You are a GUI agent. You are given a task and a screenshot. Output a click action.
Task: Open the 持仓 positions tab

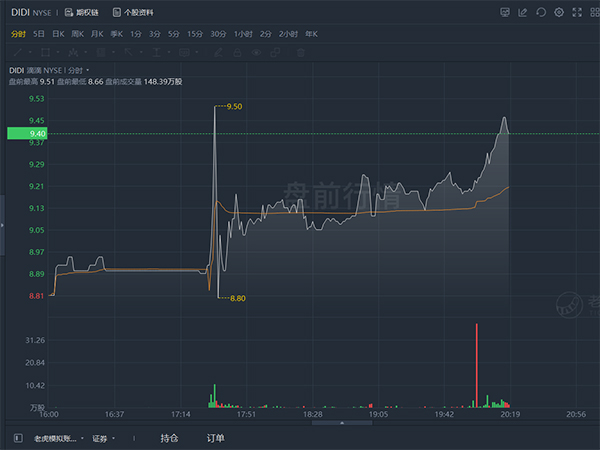[169, 438]
